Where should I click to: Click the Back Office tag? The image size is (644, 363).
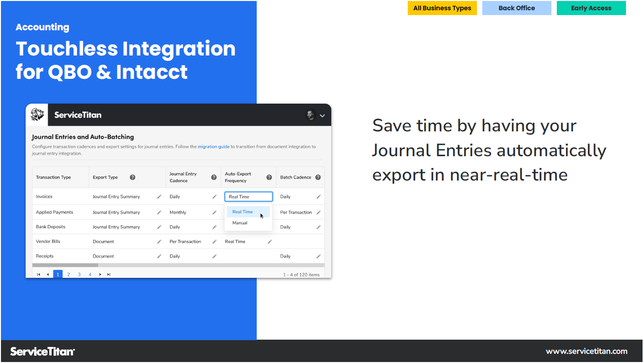click(516, 8)
